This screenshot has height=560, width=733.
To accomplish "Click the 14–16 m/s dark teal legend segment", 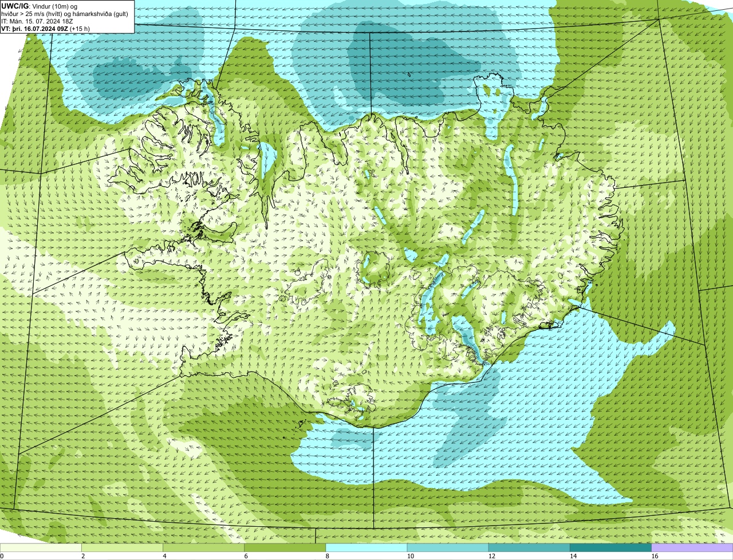I will pyautogui.click(x=610, y=548).
